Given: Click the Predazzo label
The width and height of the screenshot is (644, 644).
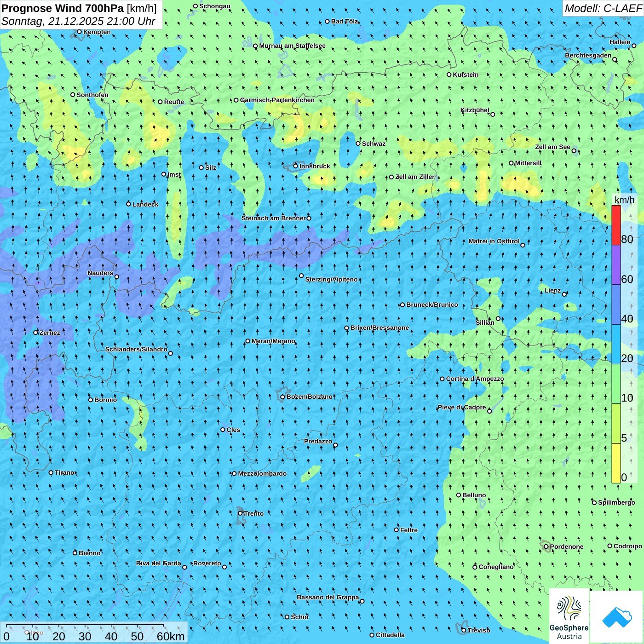Looking at the screenshot, I should point(318,441).
